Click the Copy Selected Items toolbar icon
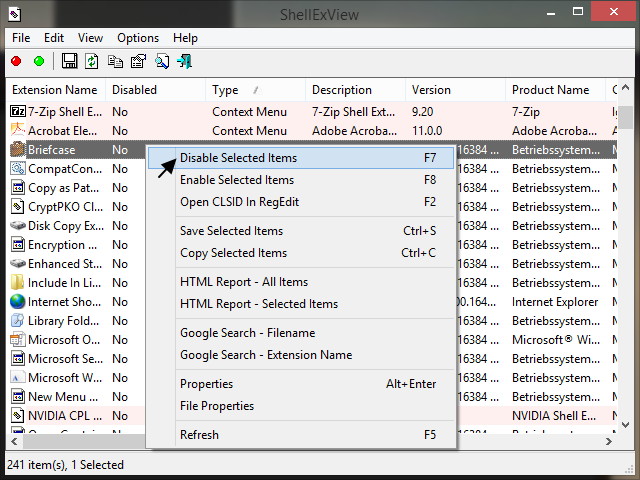This screenshot has width=640, height=480. (115, 62)
